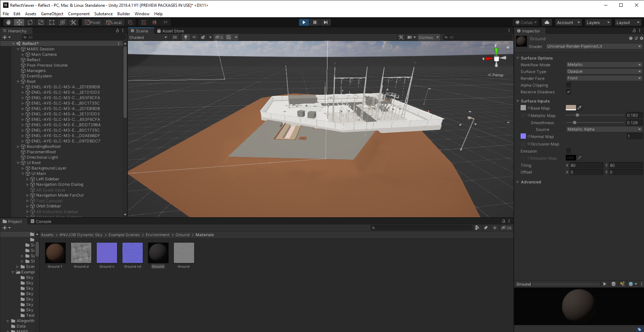Switch to the Console tab

tap(41, 221)
